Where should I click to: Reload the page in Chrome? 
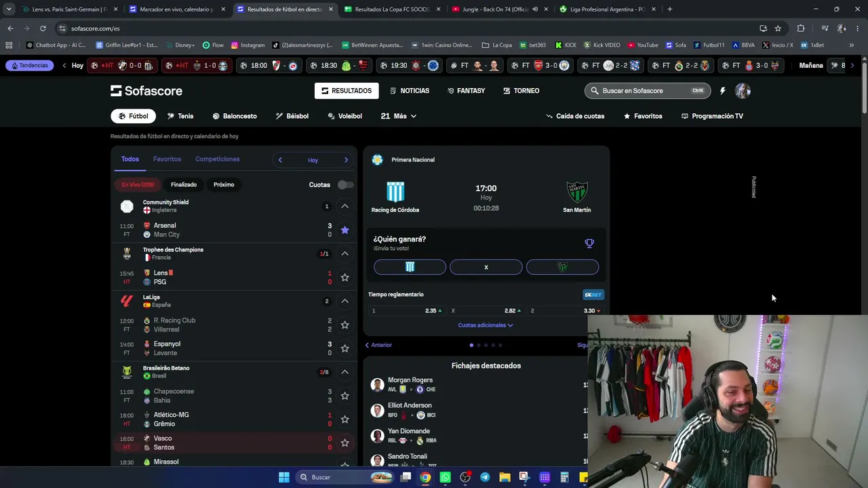click(43, 28)
